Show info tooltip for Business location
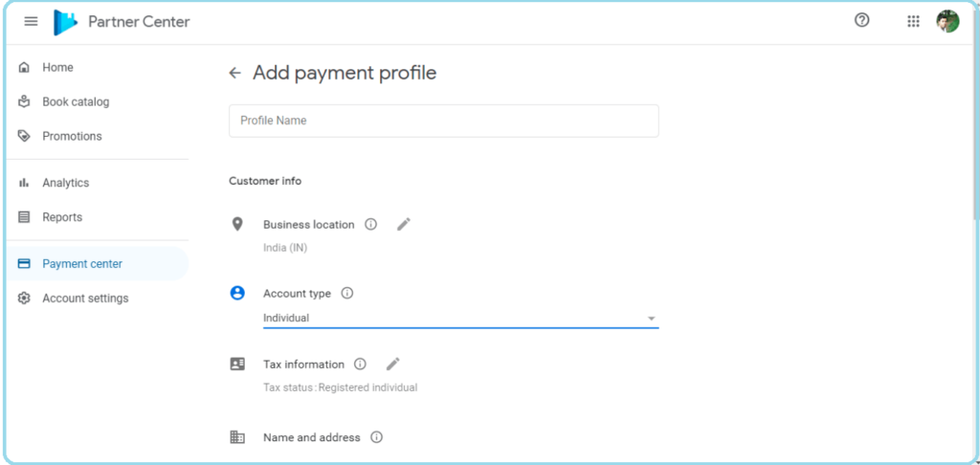The image size is (980, 465). [370, 225]
